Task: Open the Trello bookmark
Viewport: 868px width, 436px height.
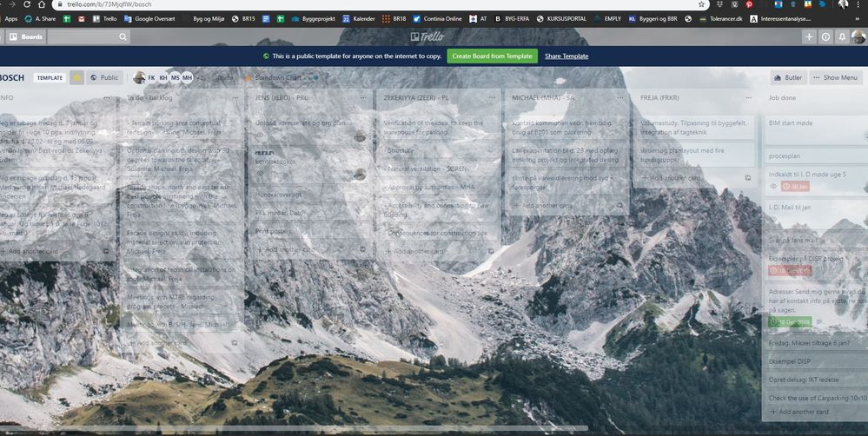Action: (x=104, y=19)
